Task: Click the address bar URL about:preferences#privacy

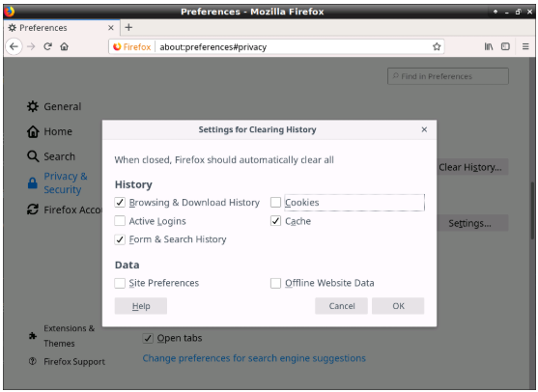Action: (213, 47)
